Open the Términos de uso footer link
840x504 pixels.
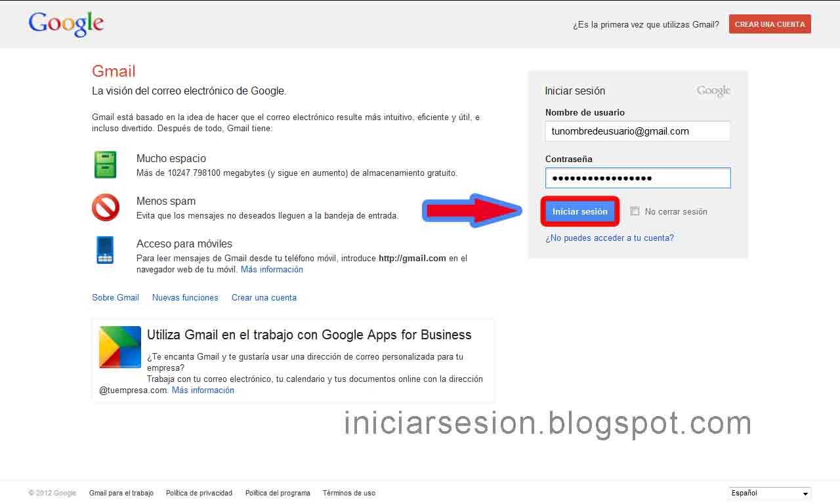(349, 493)
